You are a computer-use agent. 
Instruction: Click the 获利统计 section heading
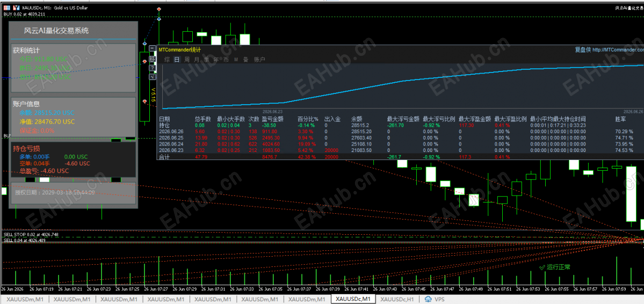26,50
